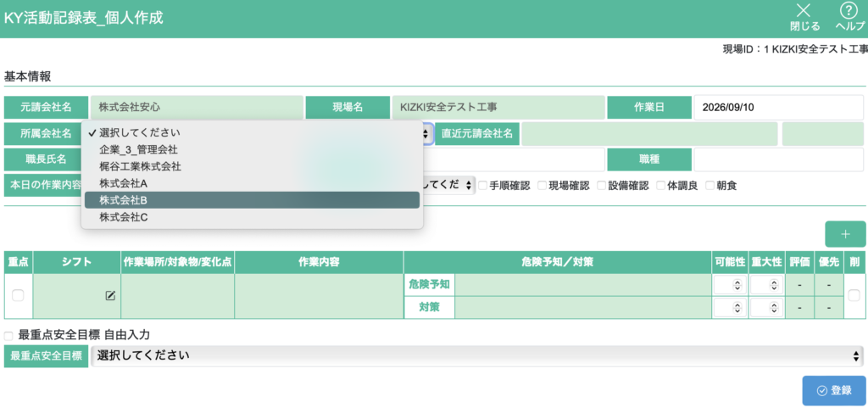Close the form with the X icon
Image resolution: width=868 pixels, height=419 pixels.
tap(804, 10)
